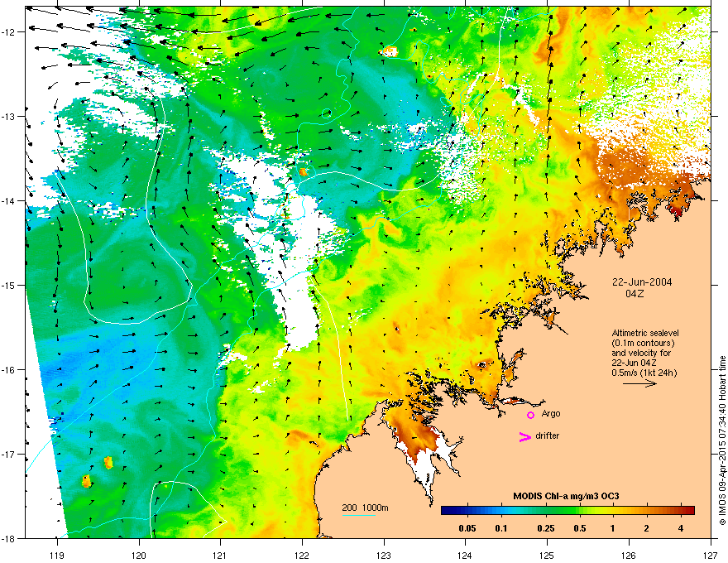Click the colorbar tick value 1

pos(613,528)
